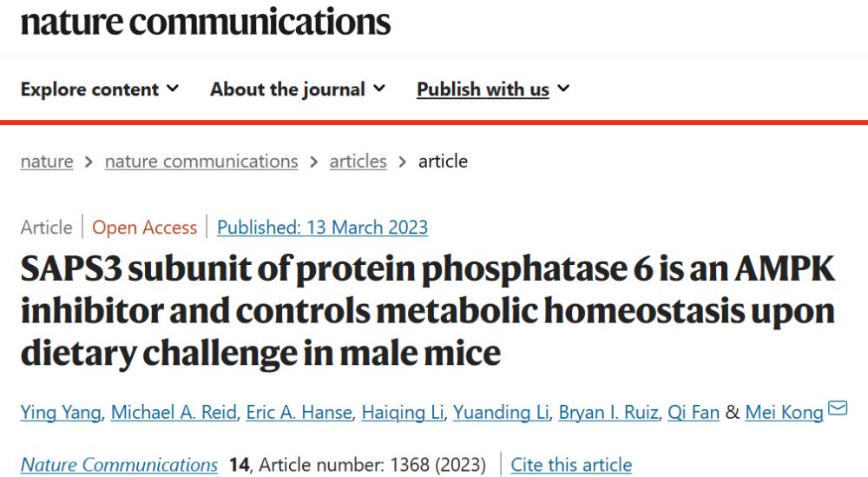Expand the Publish with us dropdown

click(493, 89)
